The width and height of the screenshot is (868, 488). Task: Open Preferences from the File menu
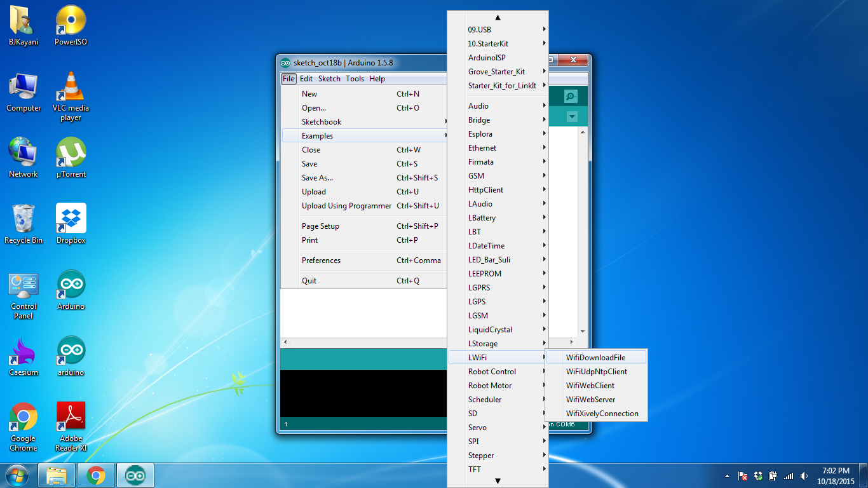pos(365,261)
